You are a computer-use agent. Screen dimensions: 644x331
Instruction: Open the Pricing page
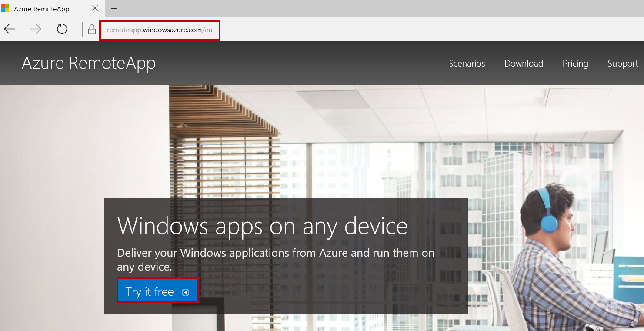[x=575, y=64]
